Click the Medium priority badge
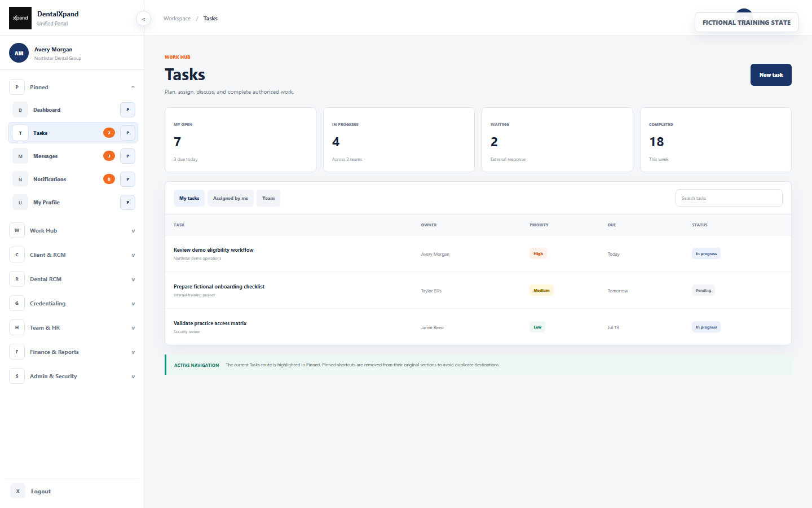Image resolution: width=812 pixels, height=508 pixels. pos(541,290)
